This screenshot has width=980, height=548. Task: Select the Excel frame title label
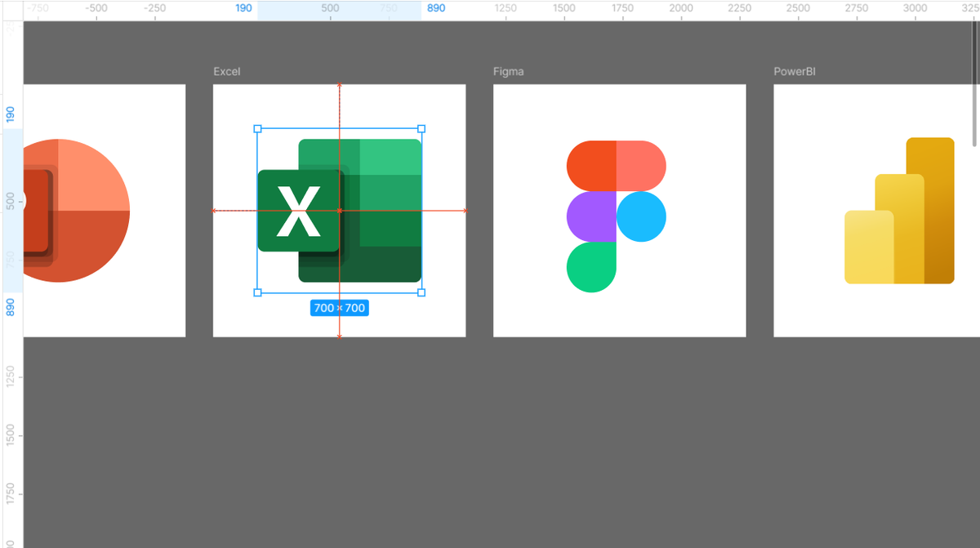pyautogui.click(x=227, y=72)
